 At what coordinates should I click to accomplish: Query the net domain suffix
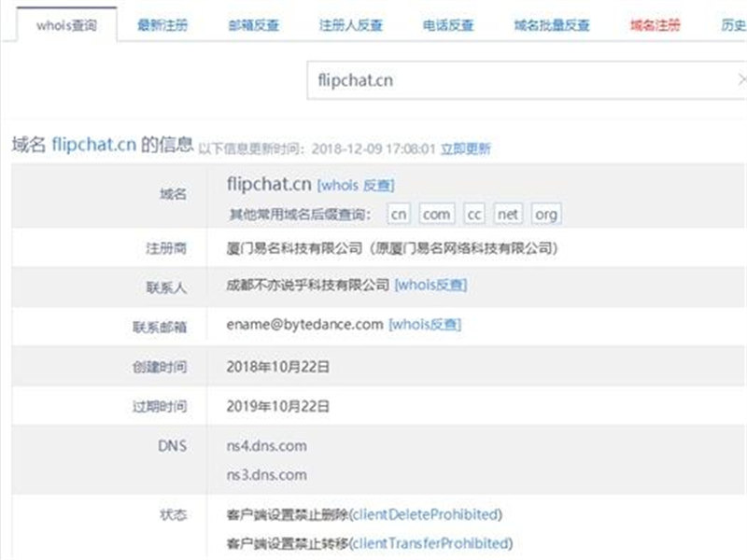tap(508, 215)
